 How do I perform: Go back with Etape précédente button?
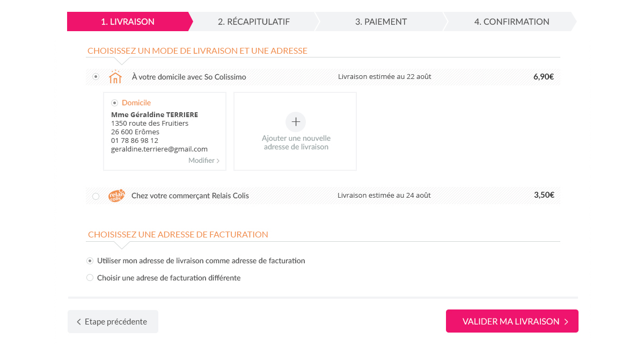click(113, 322)
